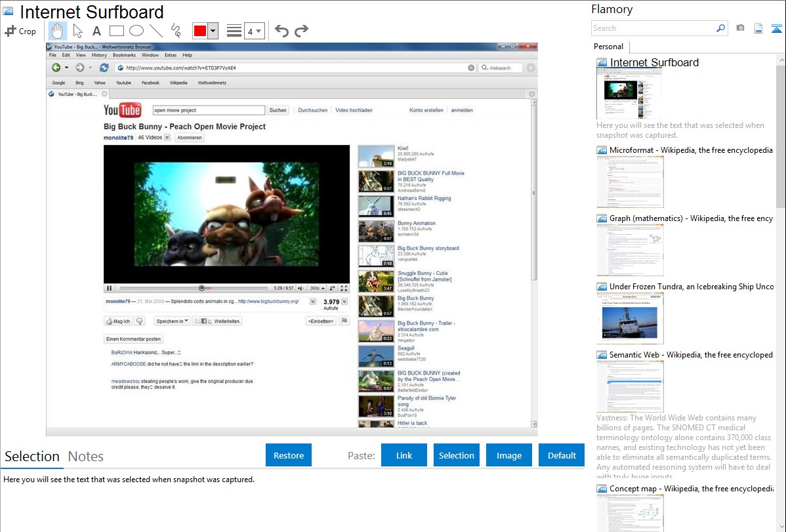Redo the last annotation
The width and height of the screenshot is (786, 532).
[x=301, y=31]
